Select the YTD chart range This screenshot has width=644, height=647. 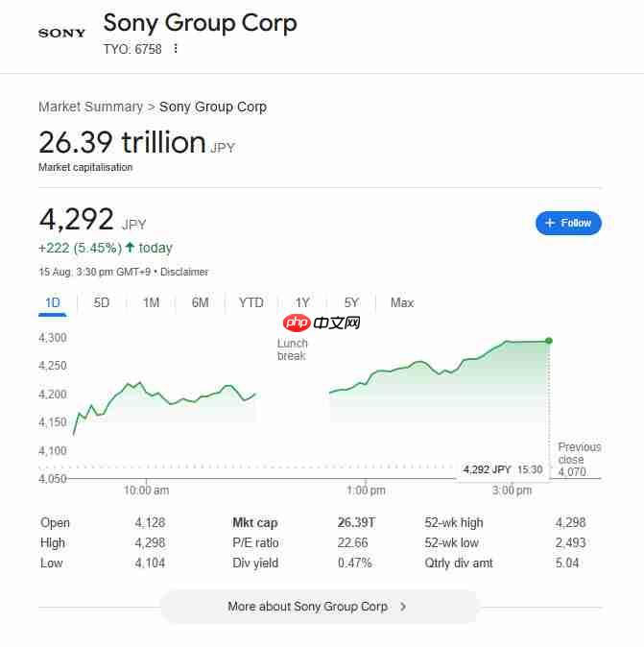click(x=250, y=303)
